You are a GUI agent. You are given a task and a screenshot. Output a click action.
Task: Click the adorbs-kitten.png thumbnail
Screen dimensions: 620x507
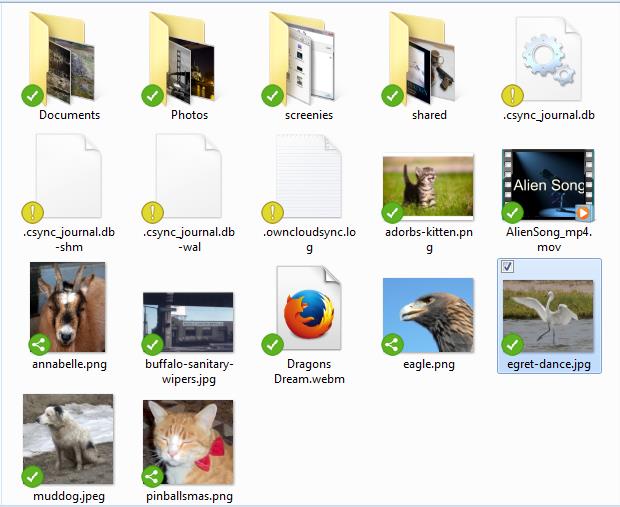(x=428, y=187)
